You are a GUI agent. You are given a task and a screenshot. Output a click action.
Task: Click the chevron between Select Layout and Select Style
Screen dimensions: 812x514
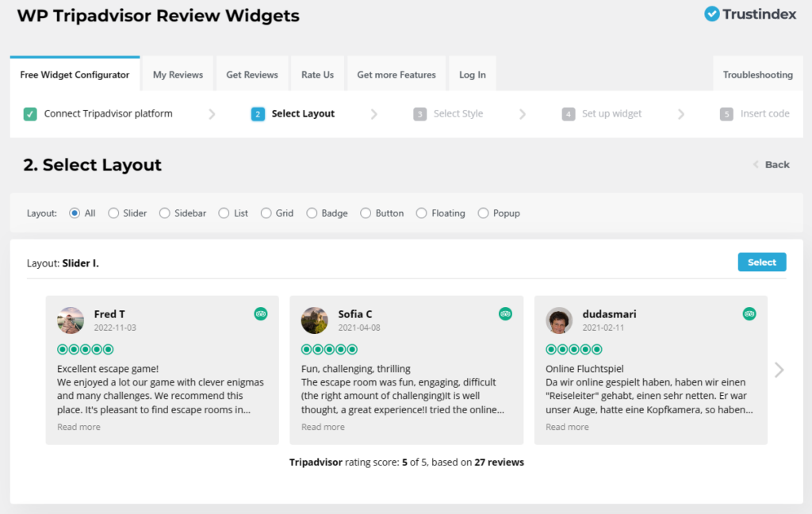[373, 113]
